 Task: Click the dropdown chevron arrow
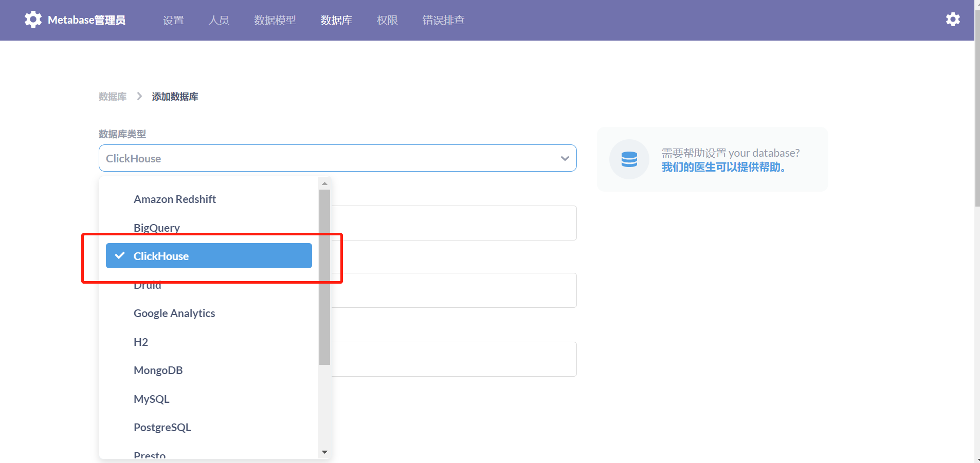click(x=565, y=158)
